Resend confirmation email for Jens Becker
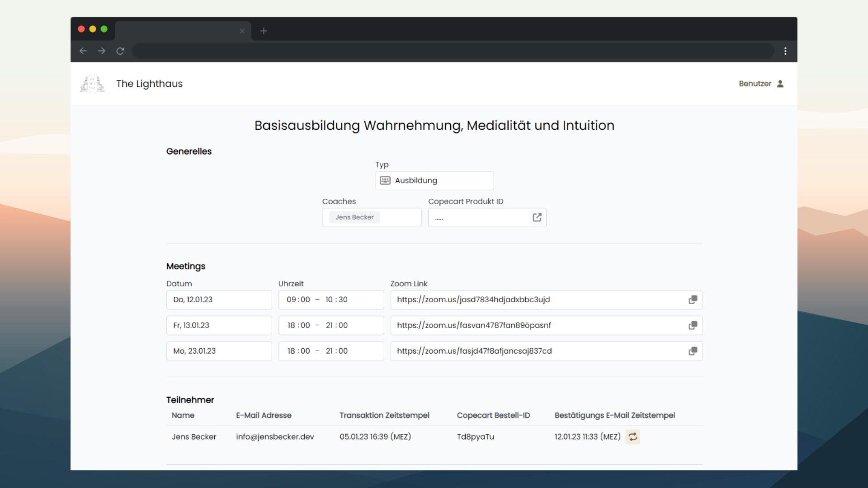 pos(632,436)
